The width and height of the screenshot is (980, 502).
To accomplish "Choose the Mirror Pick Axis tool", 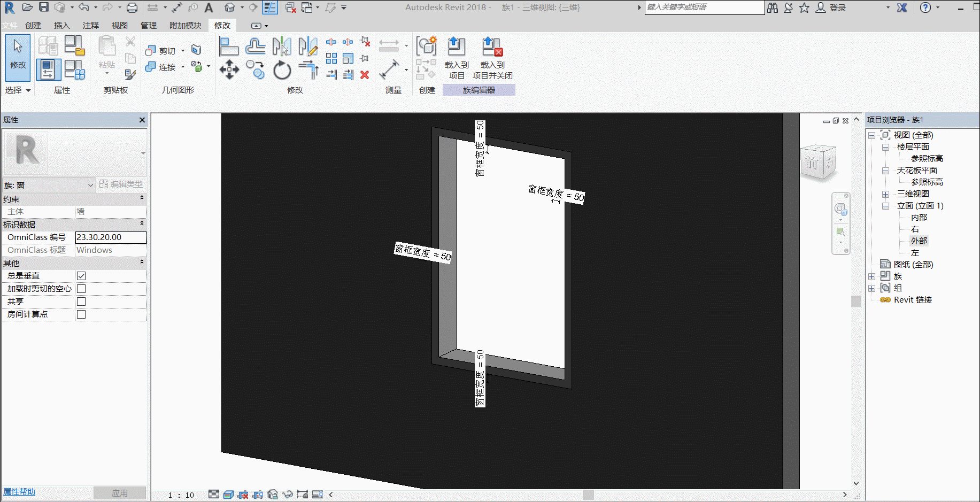I will (282, 47).
